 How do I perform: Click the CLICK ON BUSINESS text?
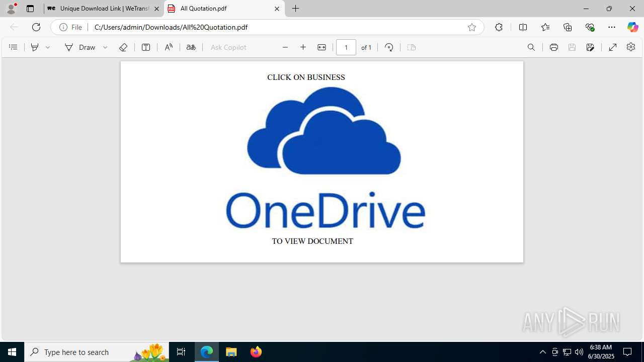tap(306, 77)
